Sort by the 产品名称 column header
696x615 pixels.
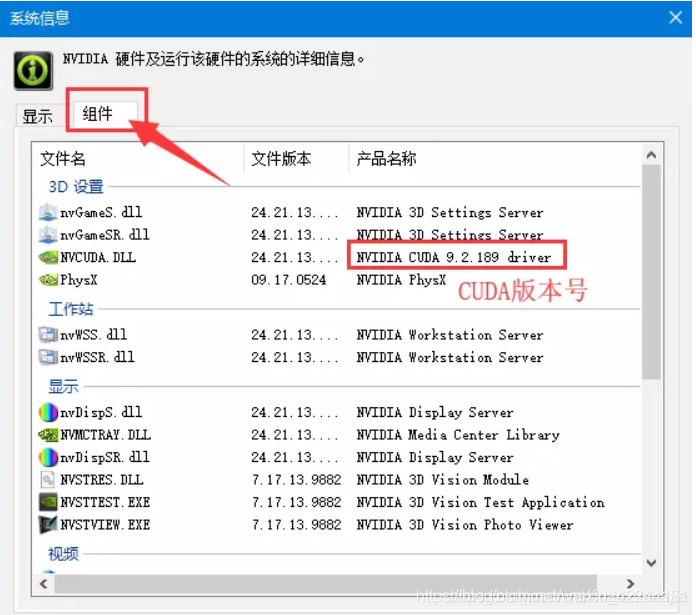click(x=386, y=158)
